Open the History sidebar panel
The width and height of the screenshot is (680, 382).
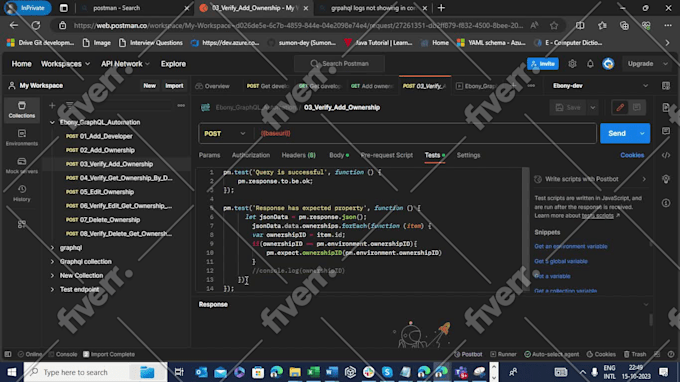tap(22, 193)
